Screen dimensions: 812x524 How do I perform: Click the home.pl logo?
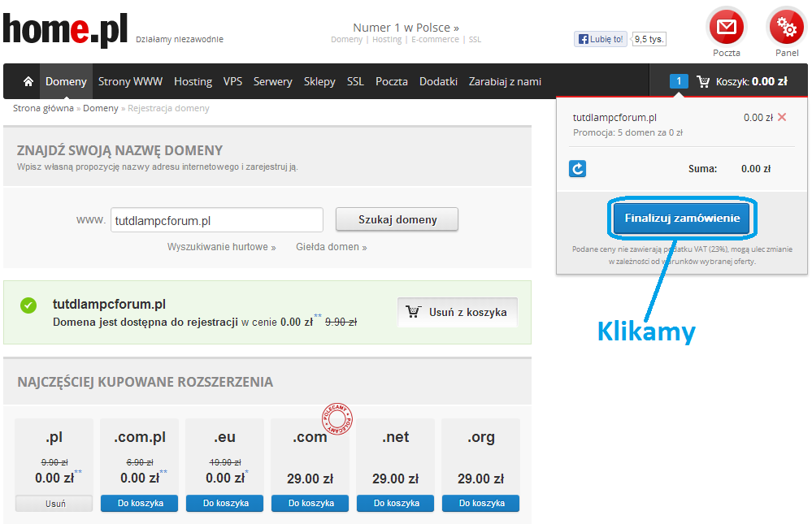click(65, 29)
